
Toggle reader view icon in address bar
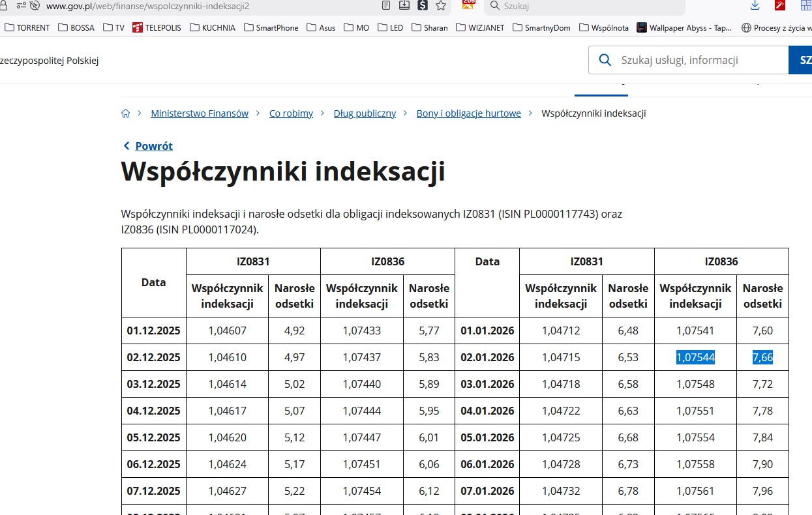[387, 6]
